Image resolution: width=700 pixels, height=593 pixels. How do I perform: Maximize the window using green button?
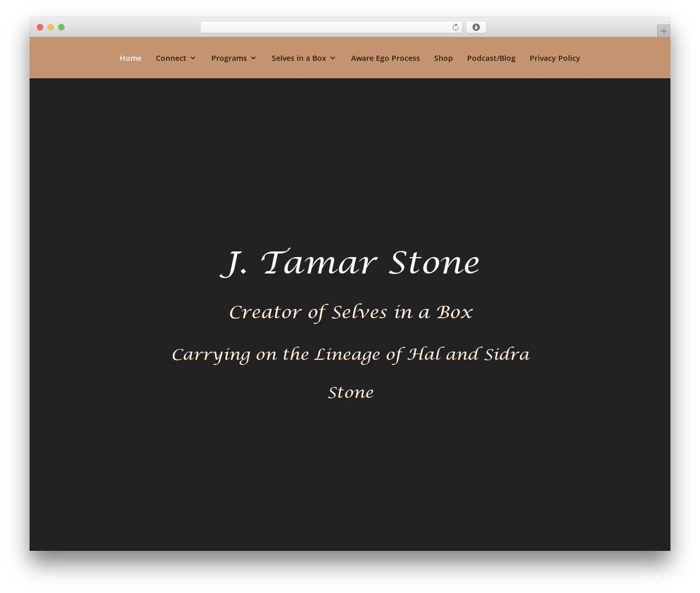tap(61, 27)
